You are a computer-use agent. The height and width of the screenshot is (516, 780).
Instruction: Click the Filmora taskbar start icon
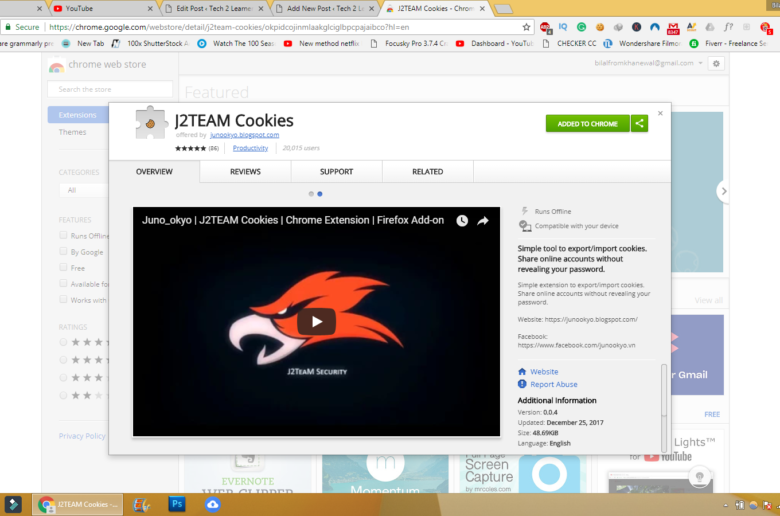pyautogui.click(x=13, y=505)
